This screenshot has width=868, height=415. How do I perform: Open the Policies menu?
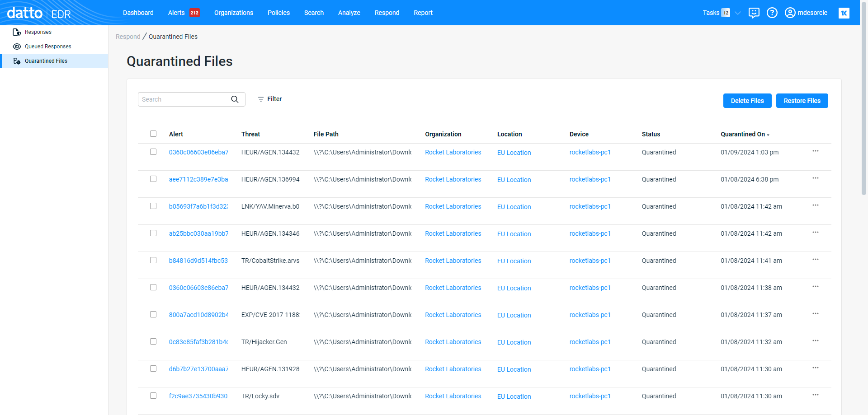(x=278, y=13)
